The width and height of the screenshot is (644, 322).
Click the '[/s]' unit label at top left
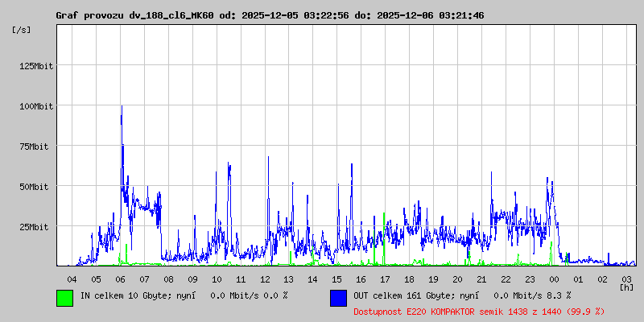21,29
